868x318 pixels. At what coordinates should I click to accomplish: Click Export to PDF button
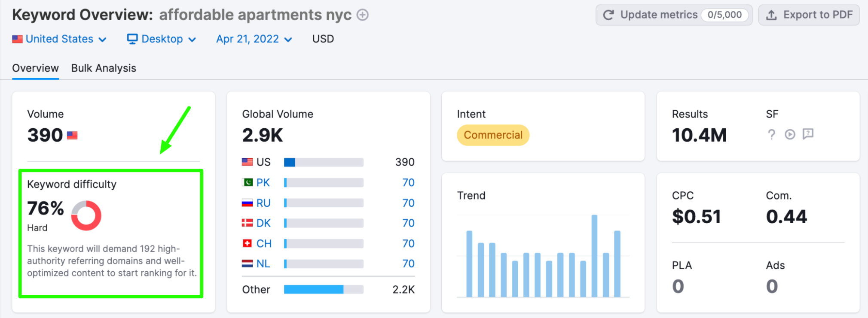(x=809, y=15)
